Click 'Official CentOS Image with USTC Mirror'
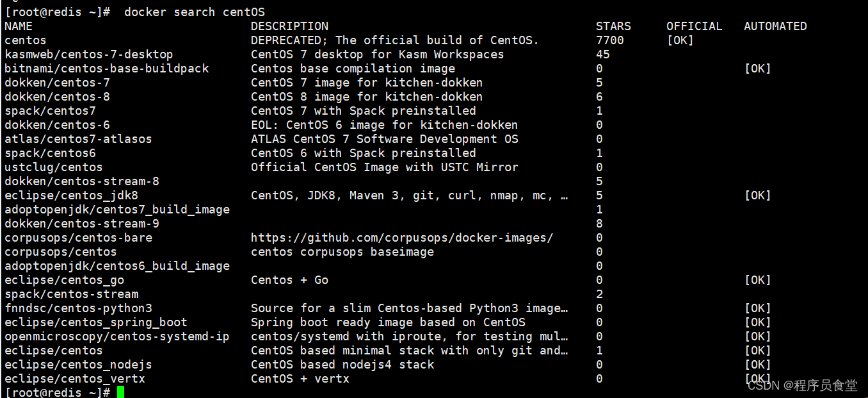Screen dimensions: 868x398 385,167
